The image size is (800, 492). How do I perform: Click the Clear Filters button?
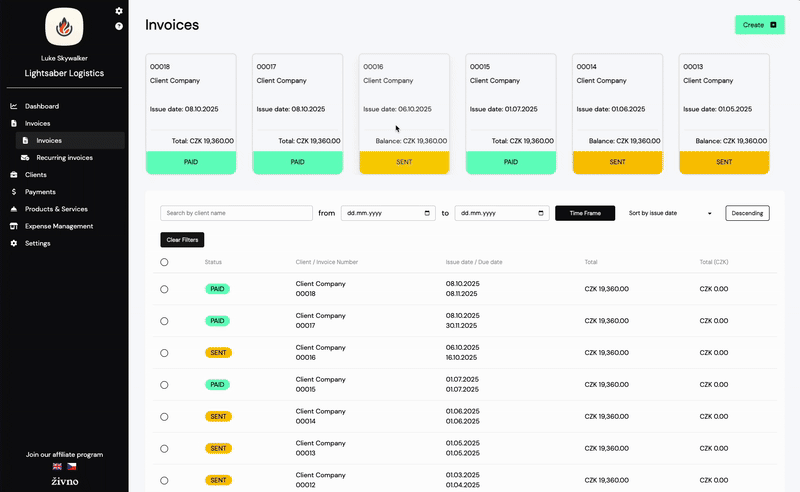(181, 240)
